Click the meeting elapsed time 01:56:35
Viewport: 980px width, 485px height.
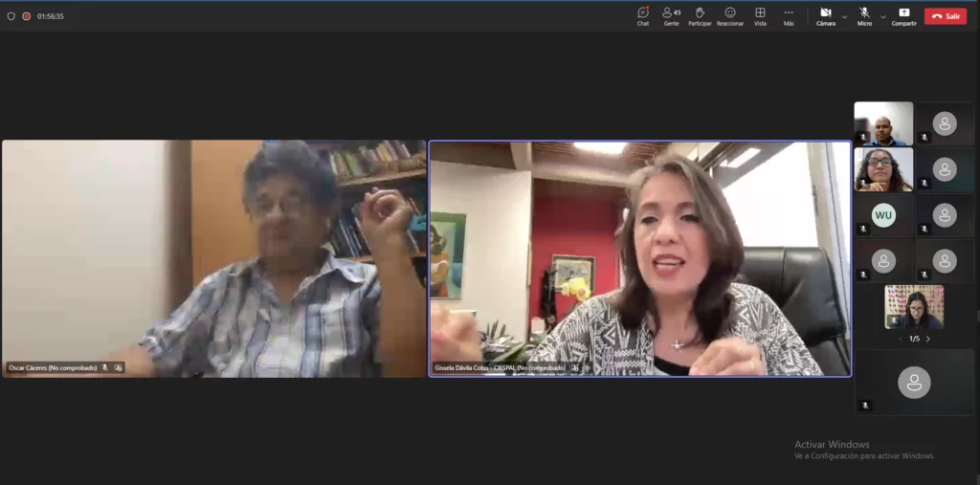coord(51,16)
